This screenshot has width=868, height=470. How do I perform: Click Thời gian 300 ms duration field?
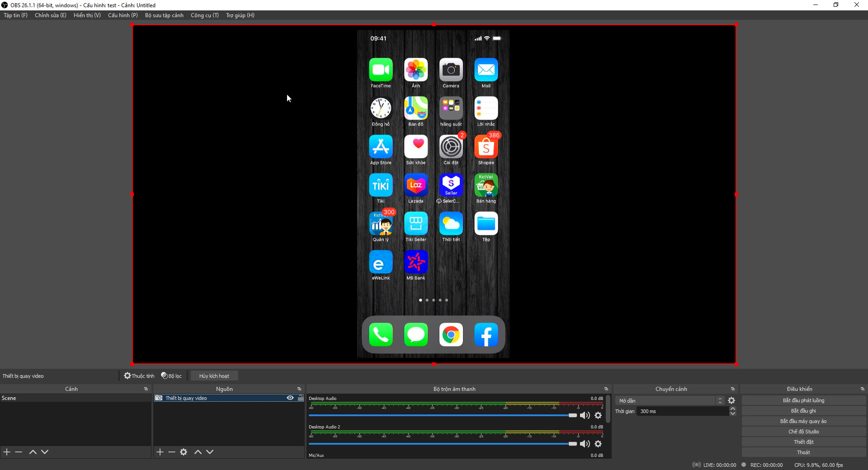click(x=683, y=411)
